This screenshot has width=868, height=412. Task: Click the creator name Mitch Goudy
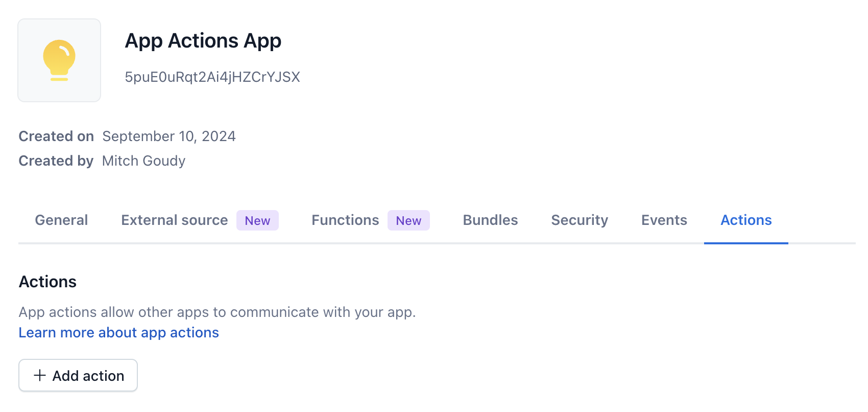tap(143, 161)
